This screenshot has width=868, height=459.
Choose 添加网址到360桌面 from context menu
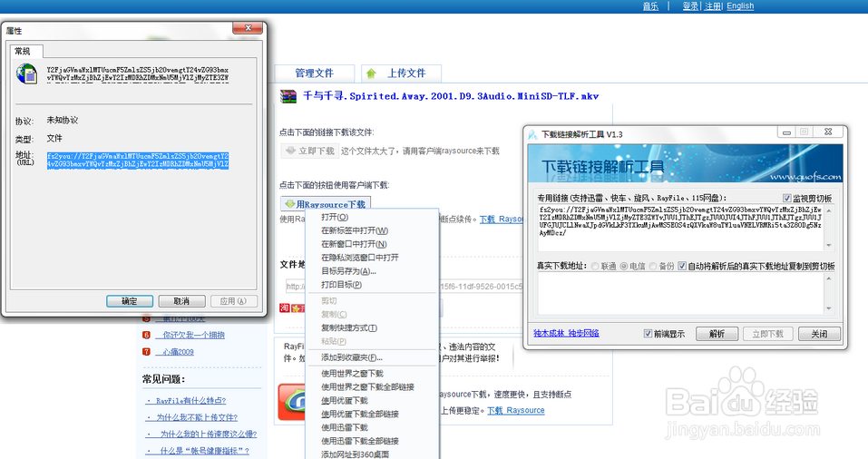tap(372, 454)
